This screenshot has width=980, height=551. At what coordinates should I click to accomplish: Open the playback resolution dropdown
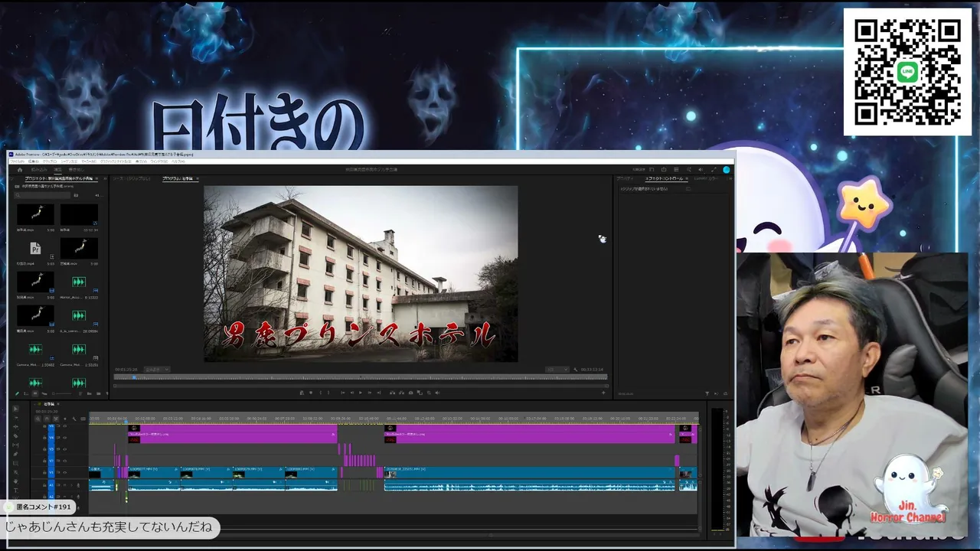coord(557,370)
